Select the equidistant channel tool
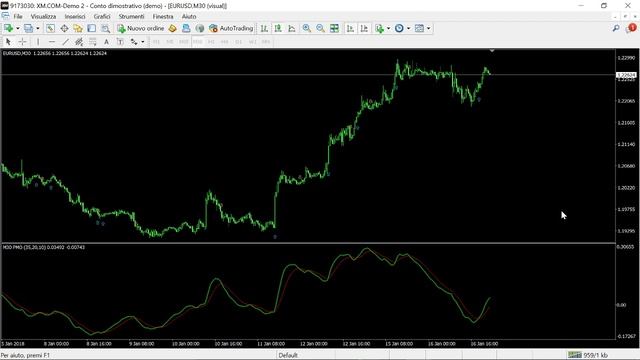Image resolution: width=640 pixels, height=360 pixels. coord(79,42)
